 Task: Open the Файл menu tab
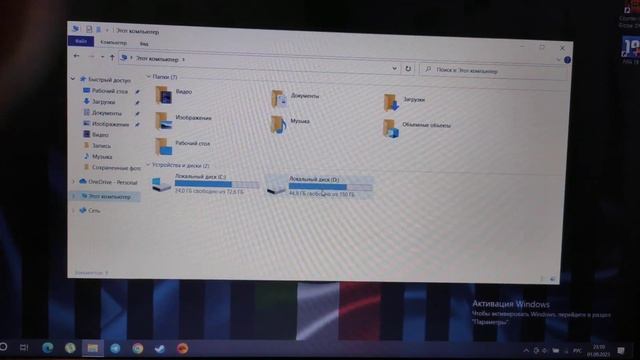[x=81, y=41]
